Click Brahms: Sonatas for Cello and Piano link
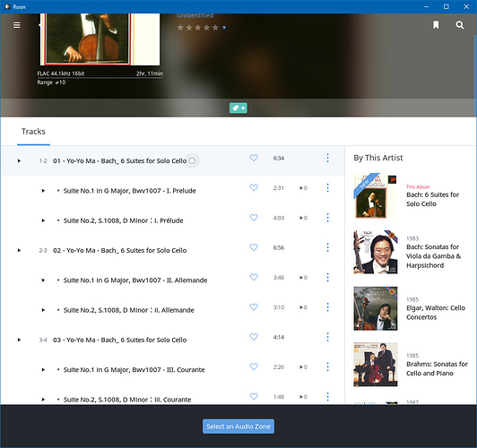Viewport: 477px width, 448px height. (437, 368)
